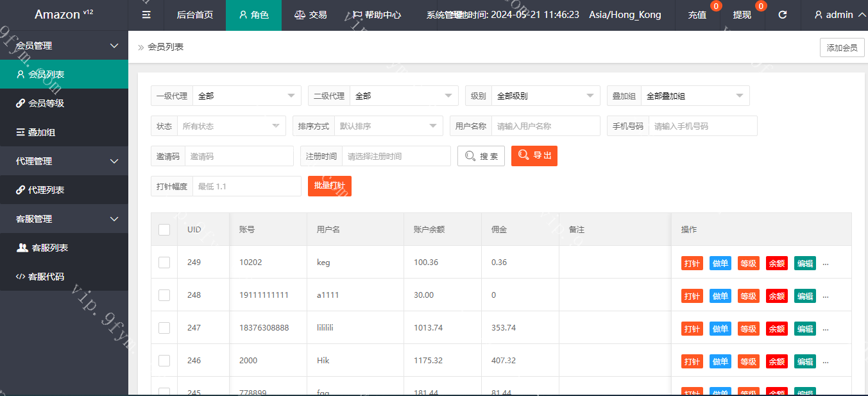Open the 帮助中心 top tab
This screenshot has height=396, width=868.
(377, 15)
